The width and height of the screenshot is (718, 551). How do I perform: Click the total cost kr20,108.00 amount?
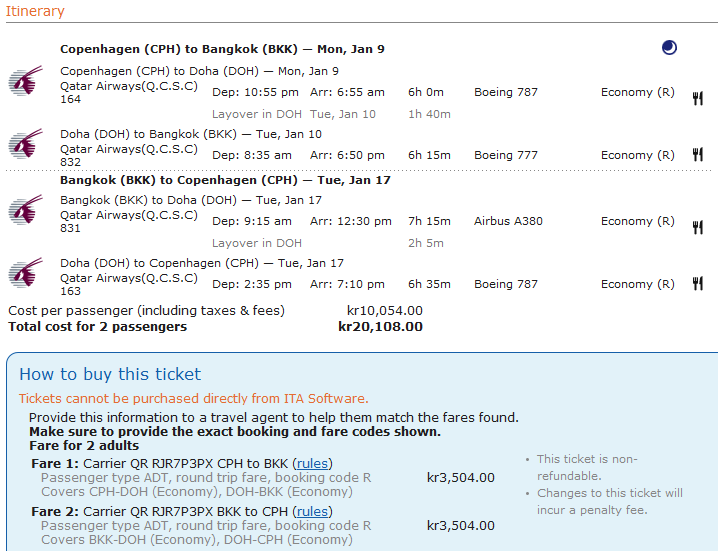click(x=380, y=327)
